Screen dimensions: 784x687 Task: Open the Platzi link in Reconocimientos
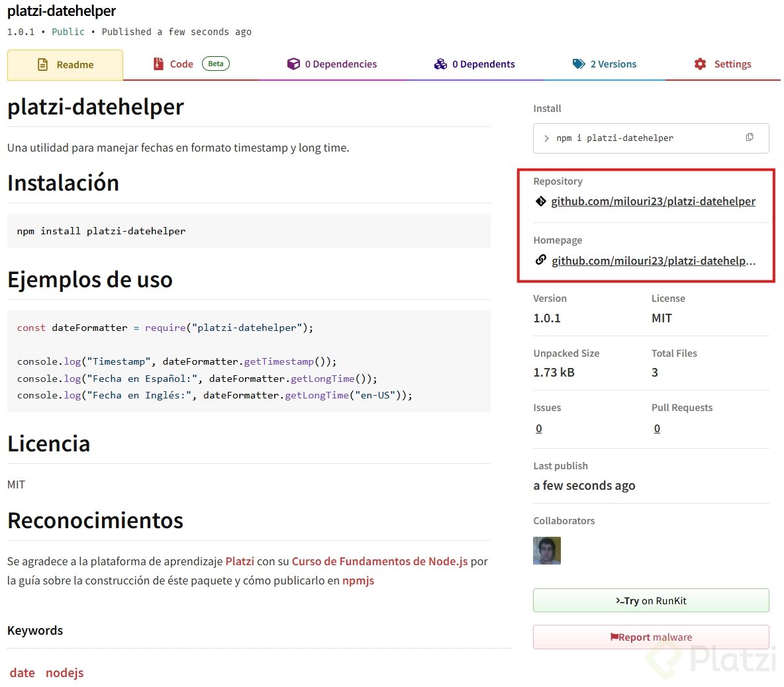240,562
